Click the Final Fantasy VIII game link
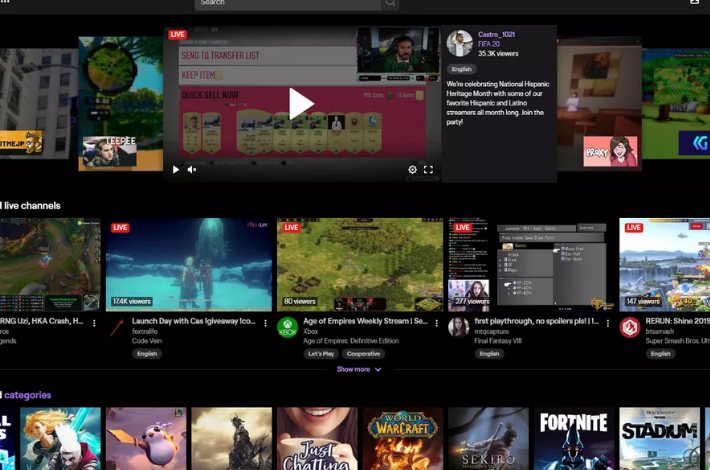 click(x=498, y=341)
